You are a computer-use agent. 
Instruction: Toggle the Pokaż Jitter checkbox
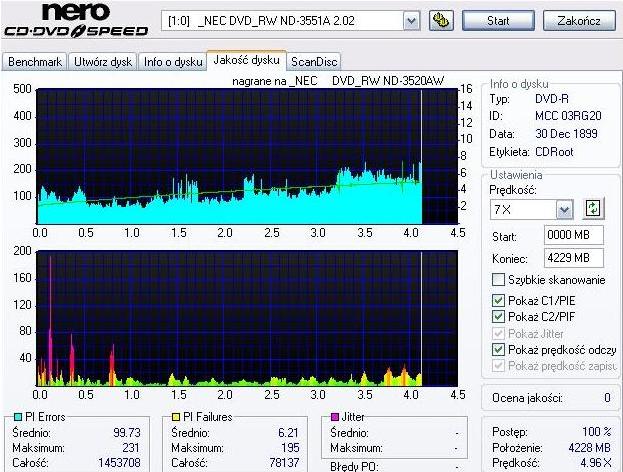point(498,333)
